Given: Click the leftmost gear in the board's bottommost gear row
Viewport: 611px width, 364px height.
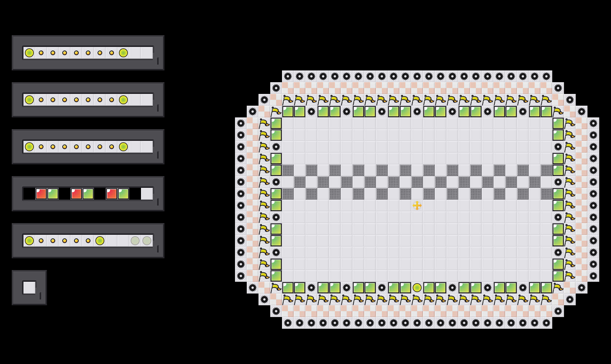Looking at the screenshot, I should pos(288,323).
